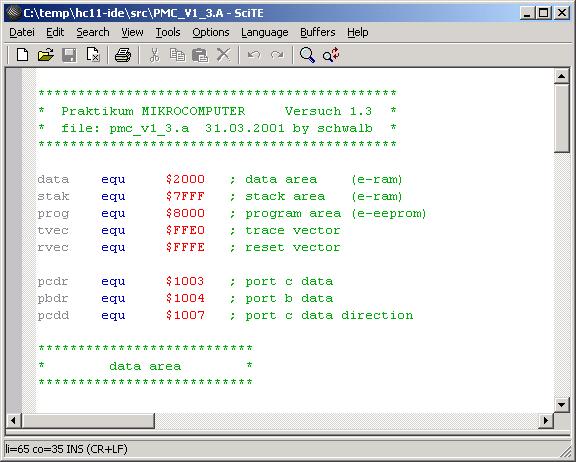Image resolution: width=576 pixels, height=462 pixels.
Task: Redo edit with toolbar arrow
Action: point(277,55)
